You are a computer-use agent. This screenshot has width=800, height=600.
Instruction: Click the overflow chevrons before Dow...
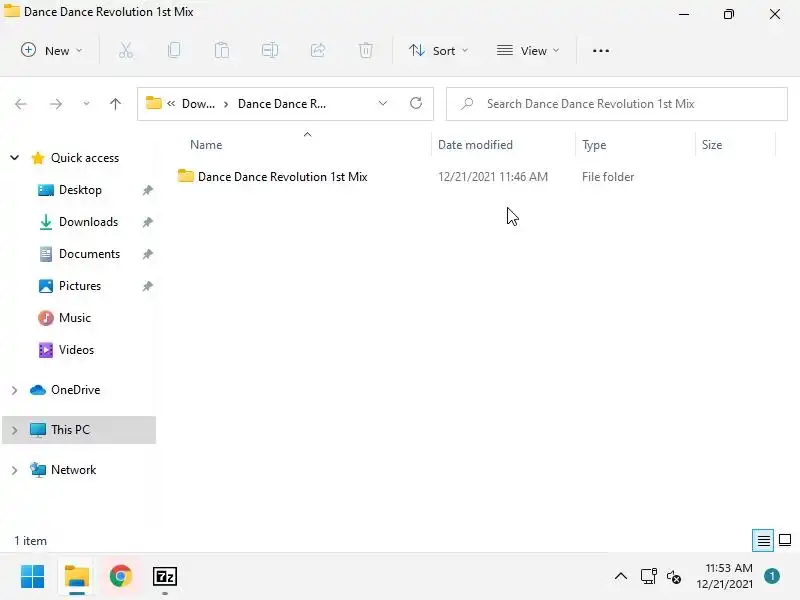[x=171, y=104]
